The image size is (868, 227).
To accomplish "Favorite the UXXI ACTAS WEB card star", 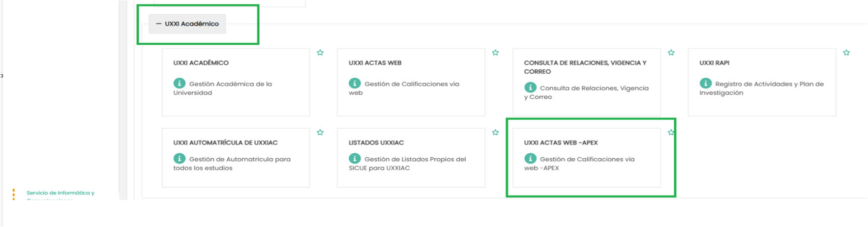I will (x=495, y=53).
